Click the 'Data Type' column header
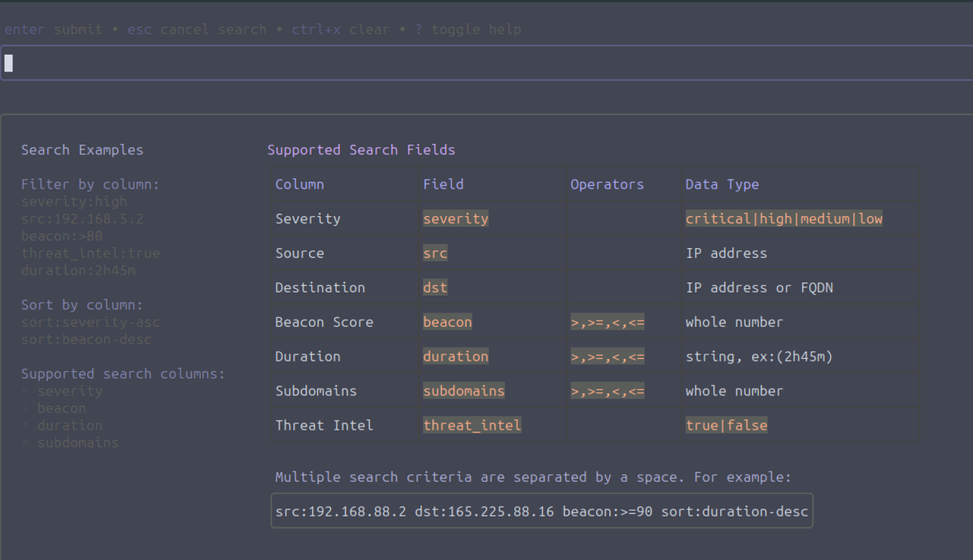Viewport: 973px width, 560px height. click(x=722, y=184)
